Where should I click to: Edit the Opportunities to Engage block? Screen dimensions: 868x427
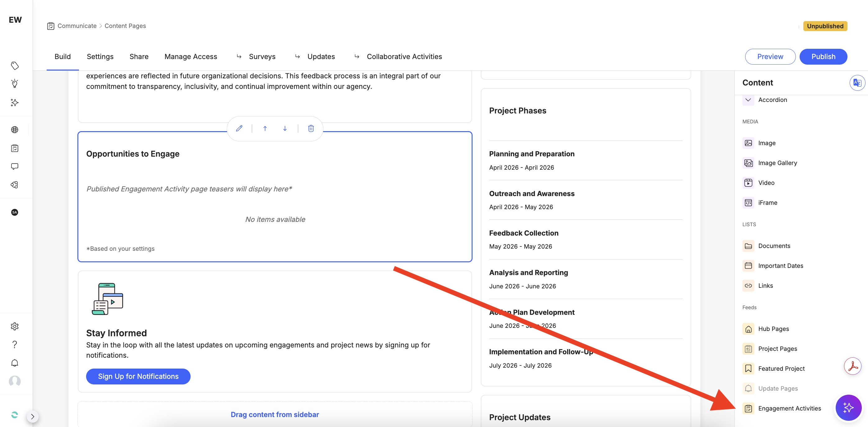click(239, 128)
